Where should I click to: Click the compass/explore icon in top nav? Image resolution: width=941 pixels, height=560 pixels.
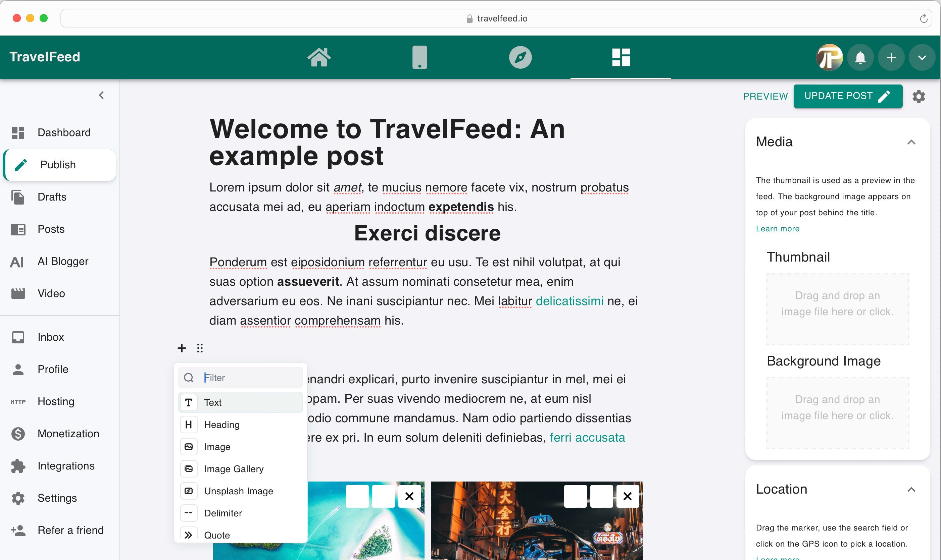520,57
